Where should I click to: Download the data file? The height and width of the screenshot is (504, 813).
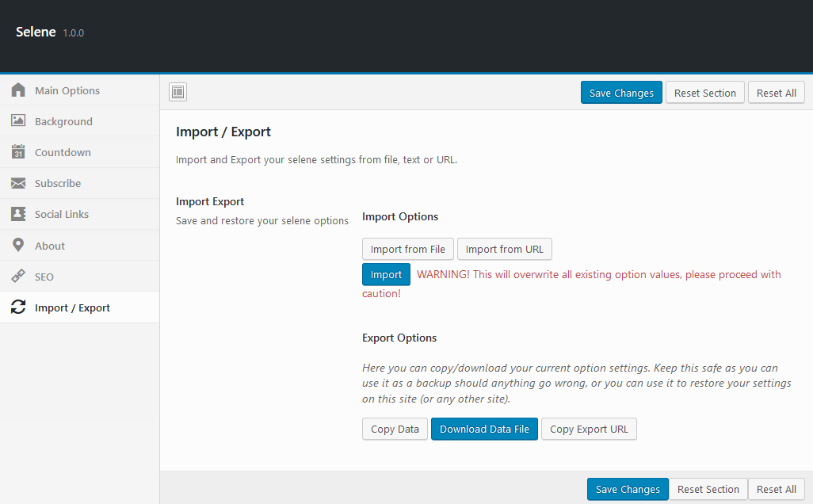pos(484,429)
